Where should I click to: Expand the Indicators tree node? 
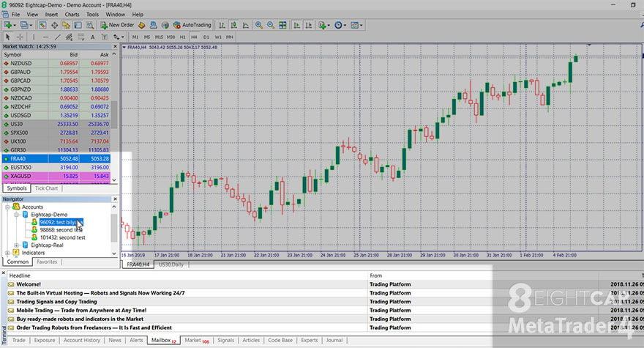coord(7,253)
